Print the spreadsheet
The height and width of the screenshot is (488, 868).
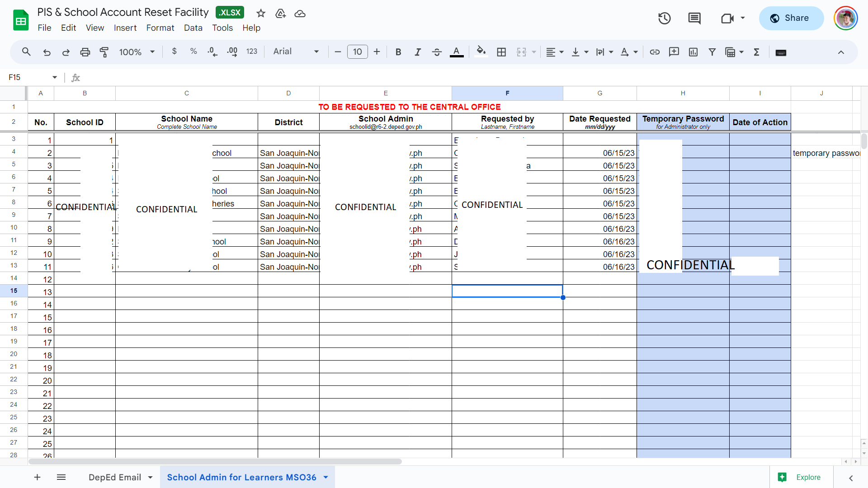click(x=85, y=52)
